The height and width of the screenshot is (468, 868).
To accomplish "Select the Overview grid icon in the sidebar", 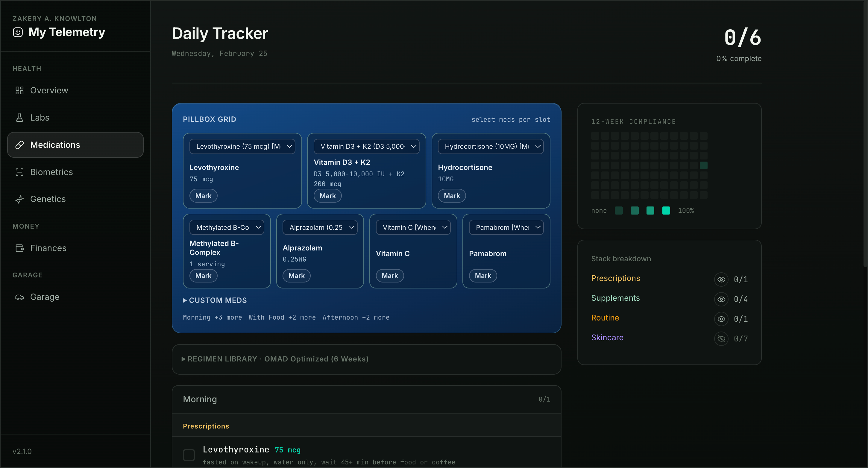I will pyautogui.click(x=19, y=90).
